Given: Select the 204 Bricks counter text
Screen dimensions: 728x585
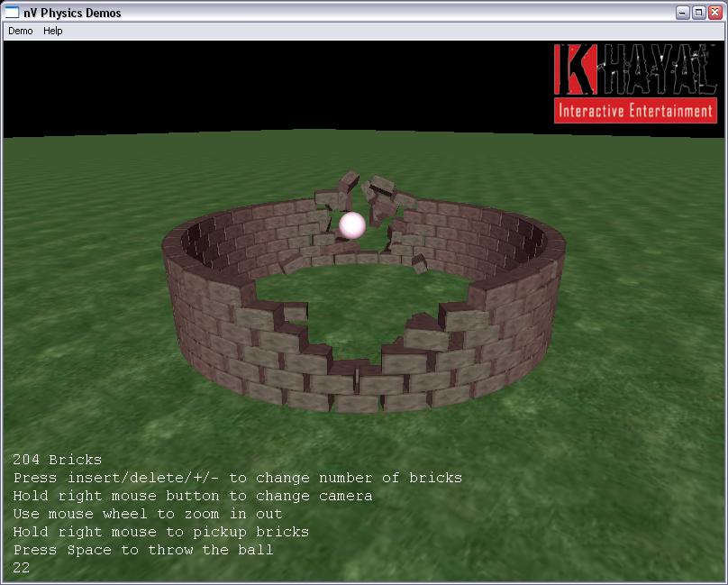Looking at the screenshot, I should click(x=58, y=460).
